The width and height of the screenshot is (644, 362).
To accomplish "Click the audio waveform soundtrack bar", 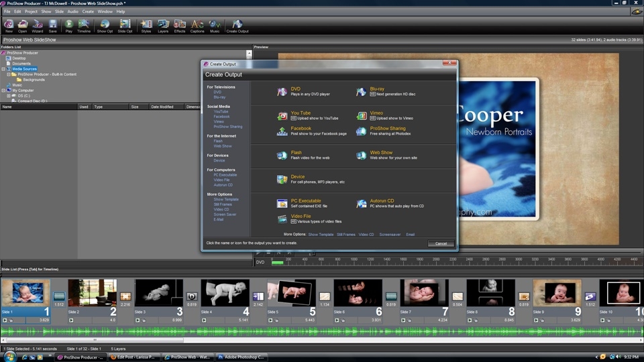I will [x=322, y=330].
